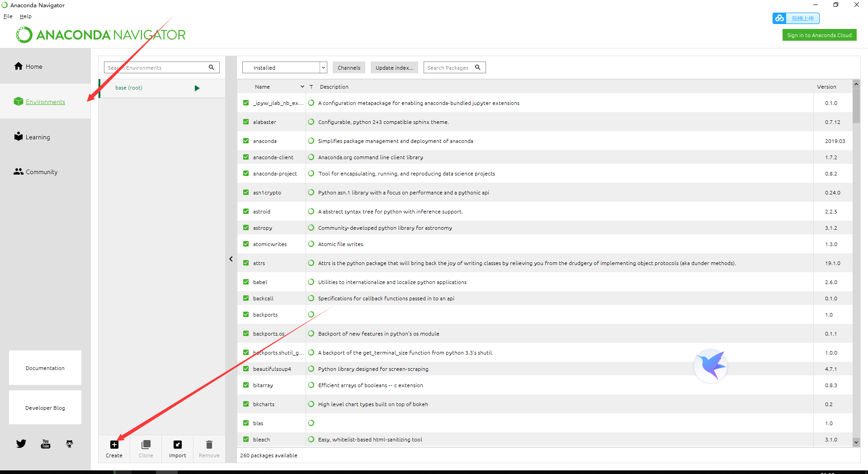Click the cloud upload widget icon

coord(779,18)
